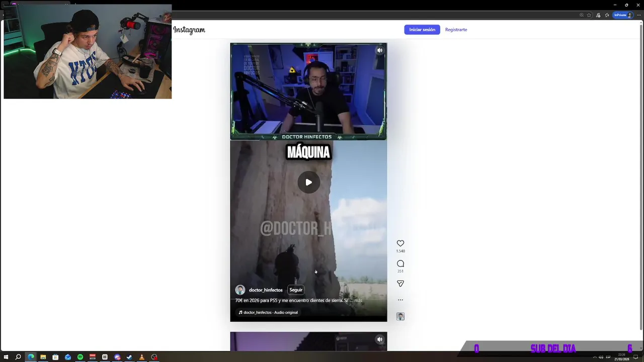Switch the ESP keyboard language indicator
This screenshot has height=362, width=644.
[x=608, y=357]
